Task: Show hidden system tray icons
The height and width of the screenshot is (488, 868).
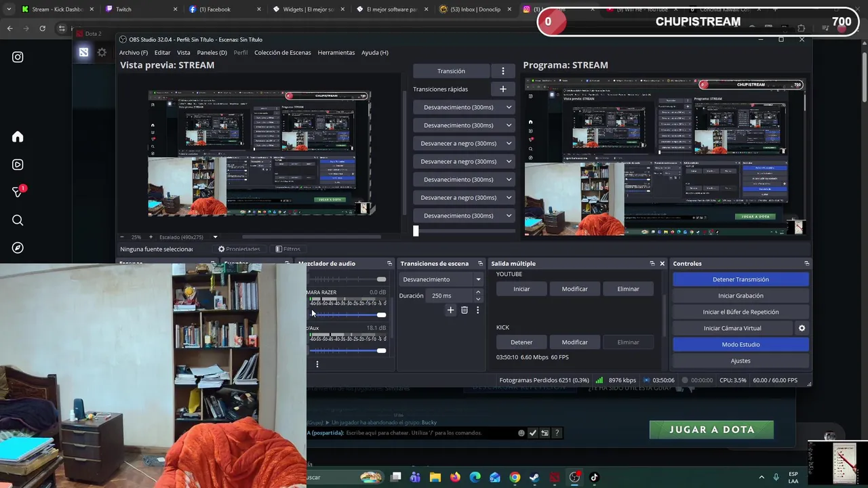Action: (762, 477)
